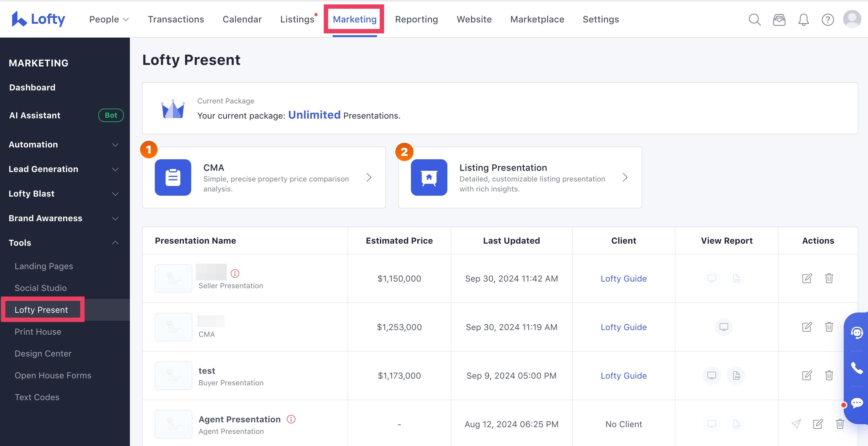Open Print House in sidebar
The image size is (868, 446).
[38, 332]
